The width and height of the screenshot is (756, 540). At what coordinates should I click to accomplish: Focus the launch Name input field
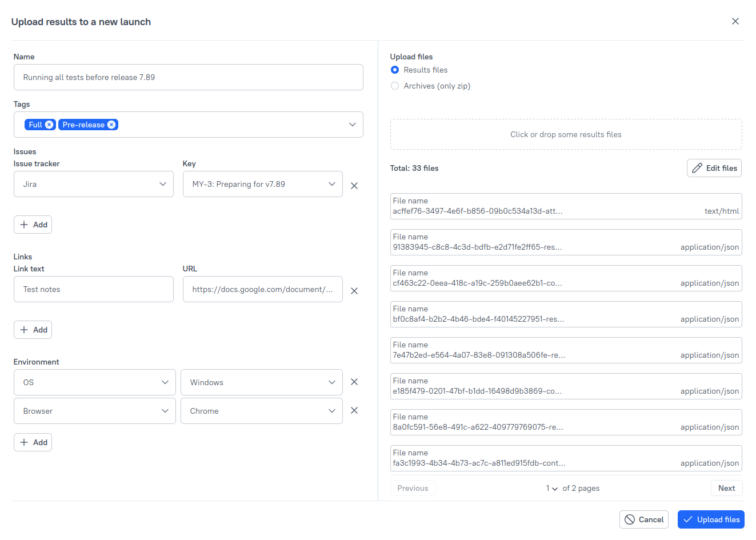point(189,77)
